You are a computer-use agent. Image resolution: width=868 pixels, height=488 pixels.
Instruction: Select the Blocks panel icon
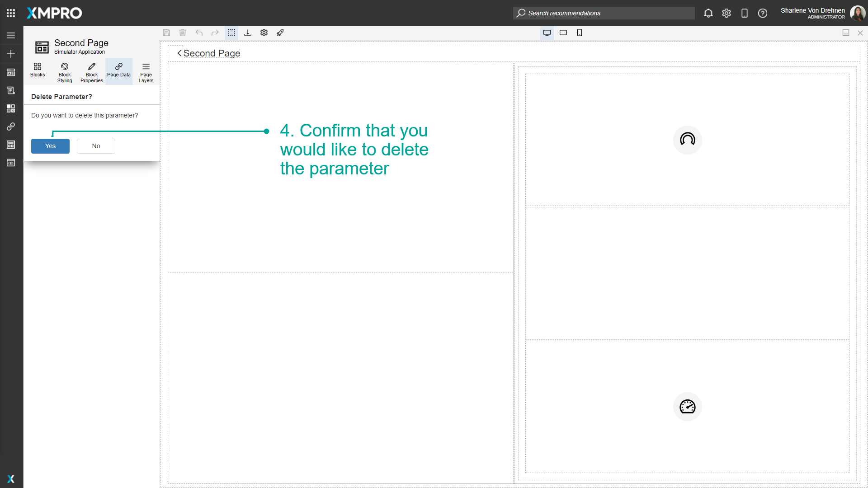[38, 71]
